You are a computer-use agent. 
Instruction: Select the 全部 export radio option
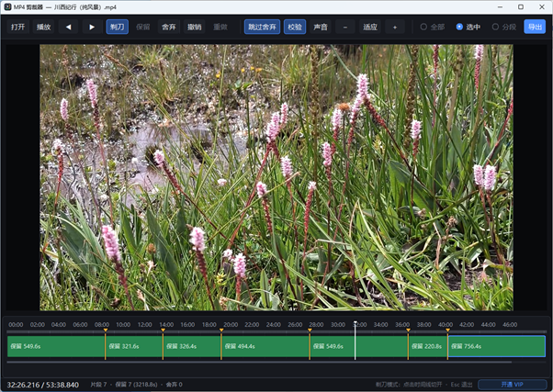coord(433,27)
